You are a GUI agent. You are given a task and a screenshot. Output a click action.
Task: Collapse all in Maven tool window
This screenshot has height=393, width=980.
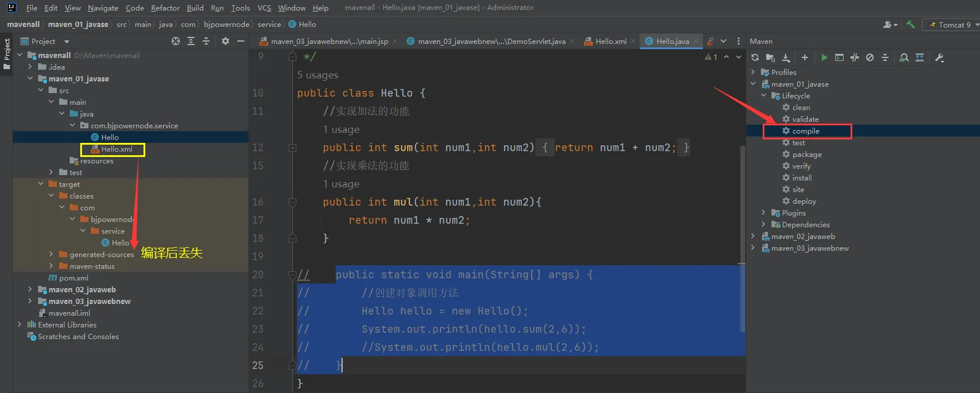pyautogui.click(x=885, y=57)
